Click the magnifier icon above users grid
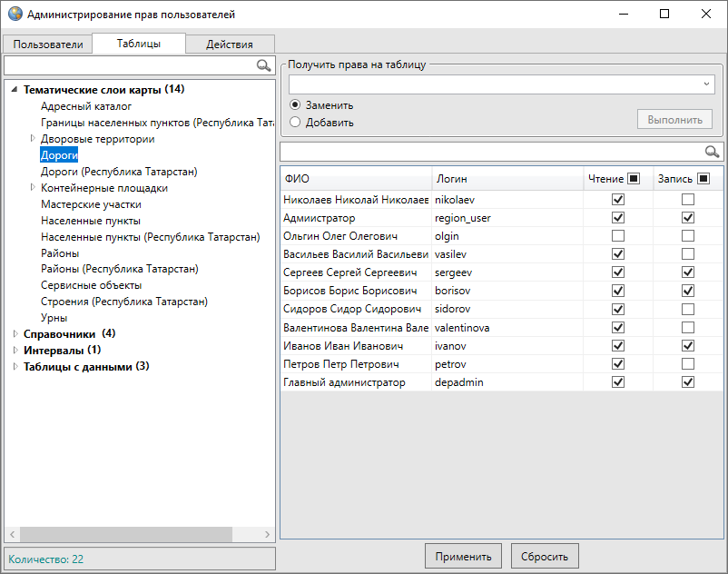The image size is (728, 574). click(713, 152)
